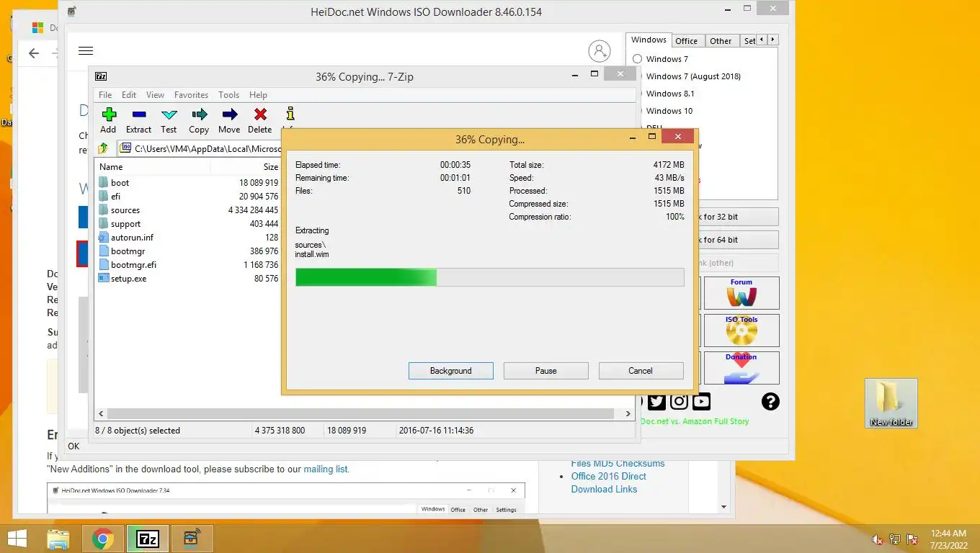Select the boot folder icon in the list

click(103, 183)
